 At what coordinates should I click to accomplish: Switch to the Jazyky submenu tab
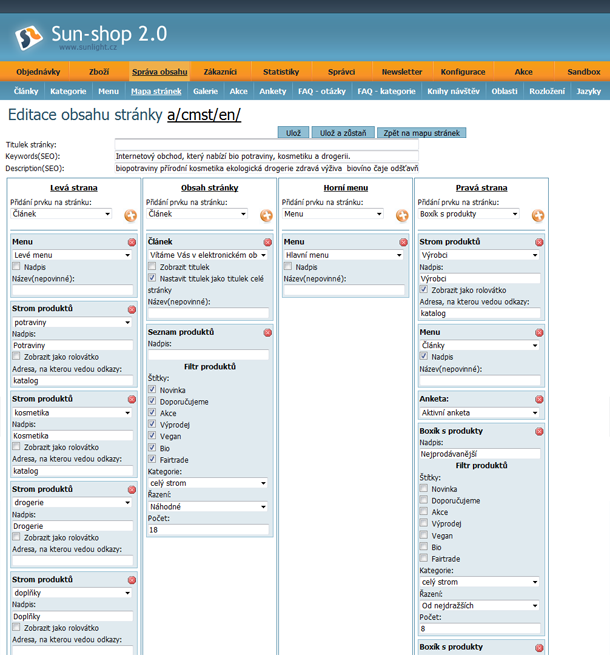pos(588,91)
